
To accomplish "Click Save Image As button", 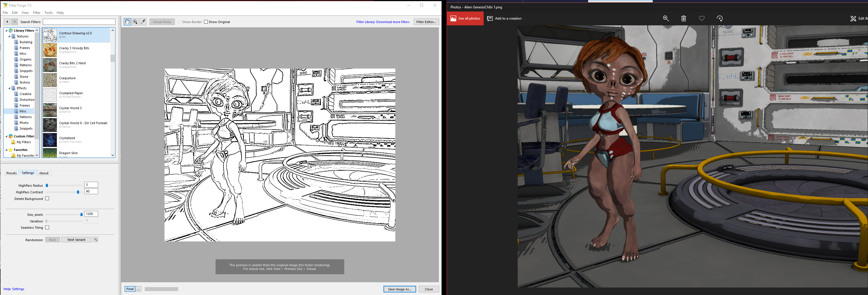I will [400, 289].
